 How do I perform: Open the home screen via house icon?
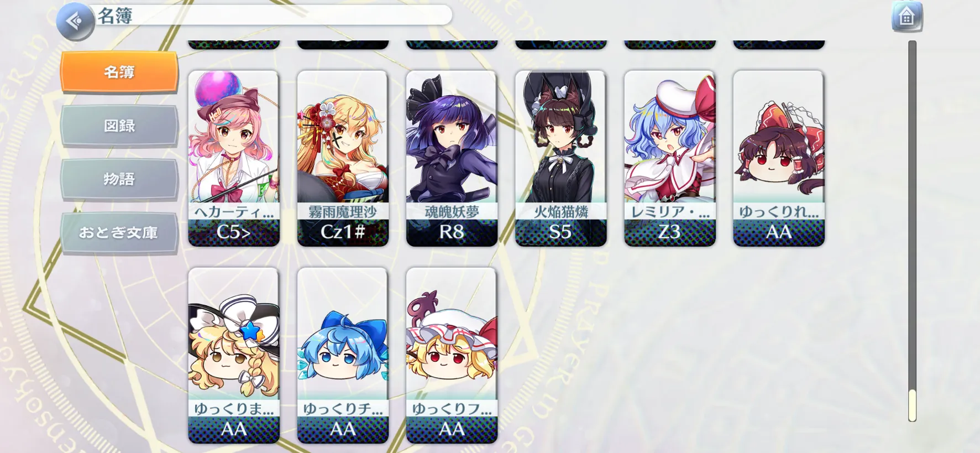[x=906, y=17]
